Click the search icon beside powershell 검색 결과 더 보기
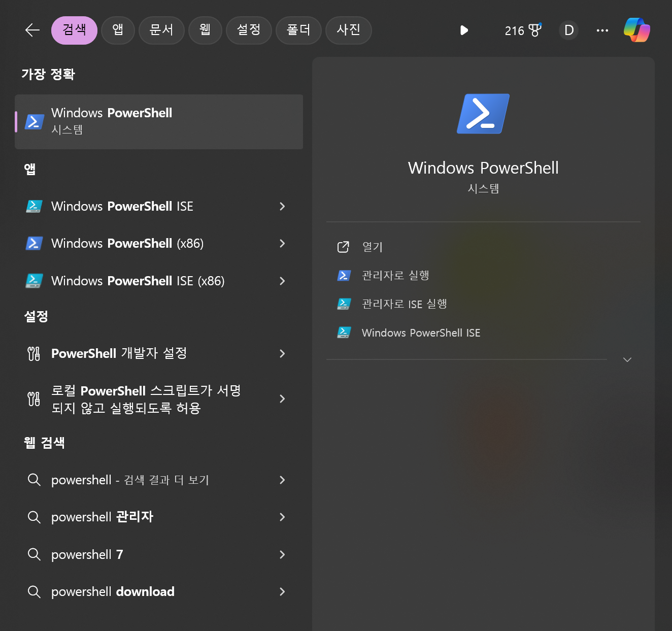Image resolution: width=672 pixels, height=631 pixels. [34, 480]
